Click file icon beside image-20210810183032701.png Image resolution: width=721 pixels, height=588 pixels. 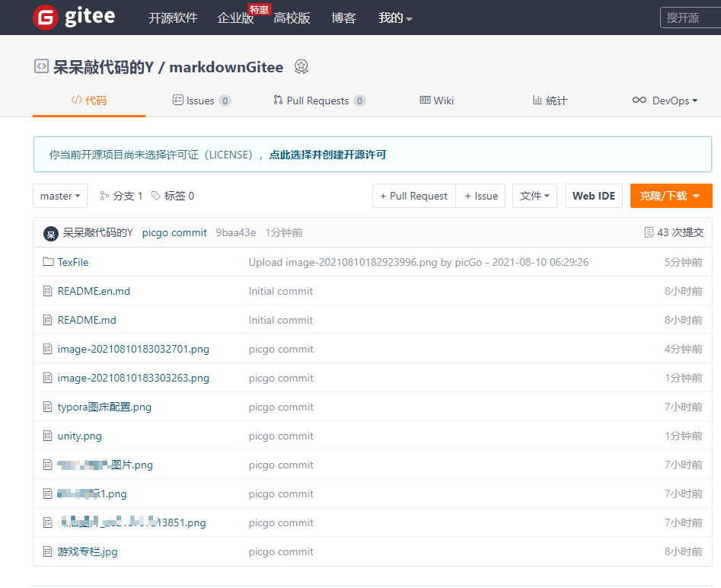(47, 349)
